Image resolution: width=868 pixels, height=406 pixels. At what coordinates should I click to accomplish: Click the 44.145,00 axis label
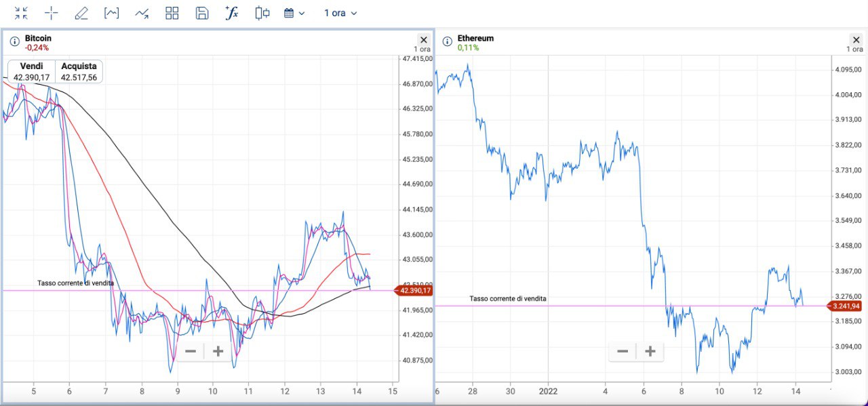(x=417, y=209)
